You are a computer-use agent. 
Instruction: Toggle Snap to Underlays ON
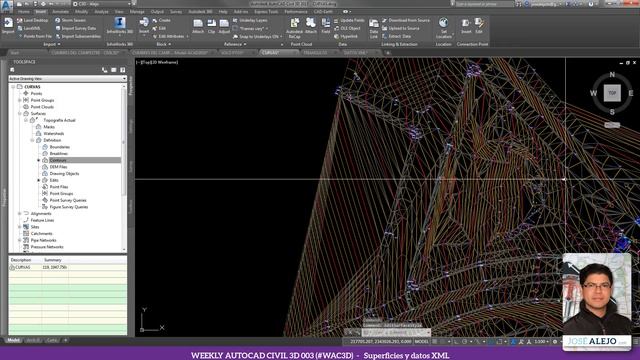pyautogui.click(x=257, y=36)
